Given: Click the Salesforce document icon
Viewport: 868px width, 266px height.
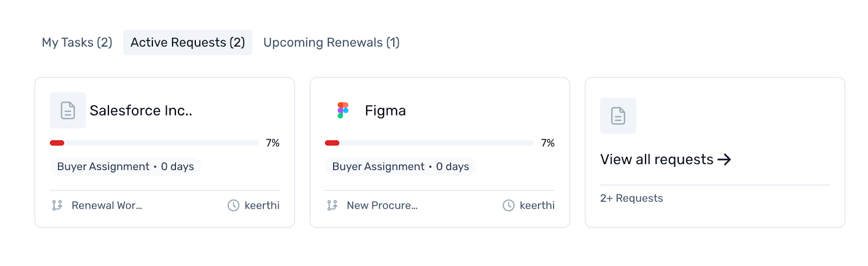Looking at the screenshot, I should pyautogui.click(x=68, y=111).
